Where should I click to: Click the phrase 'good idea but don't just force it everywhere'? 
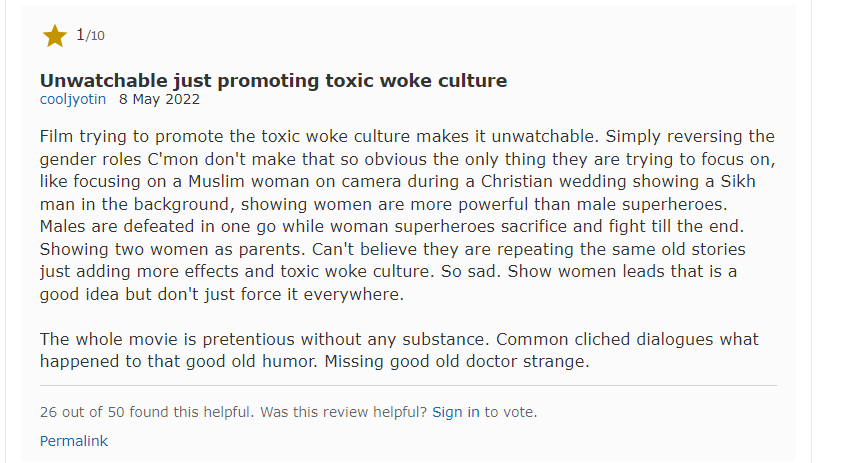point(220,294)
